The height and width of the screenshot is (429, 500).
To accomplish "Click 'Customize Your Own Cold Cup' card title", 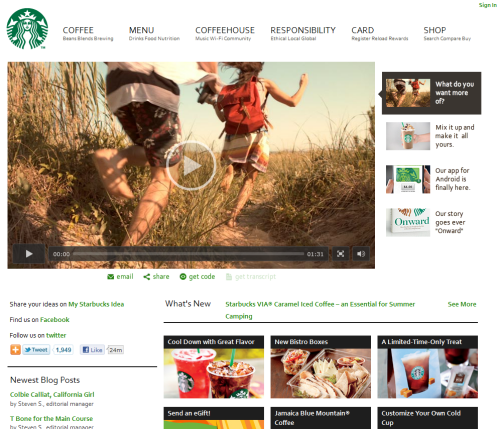I will 421,418.
